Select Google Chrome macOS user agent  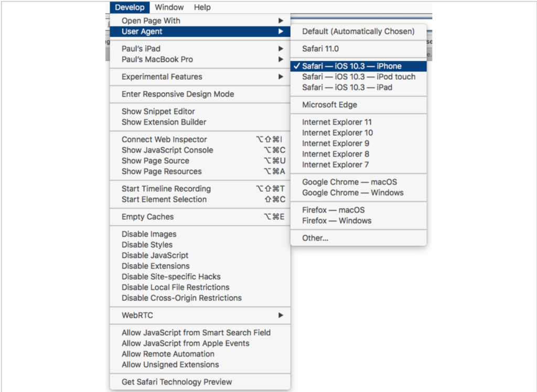[x=359, y=182]
